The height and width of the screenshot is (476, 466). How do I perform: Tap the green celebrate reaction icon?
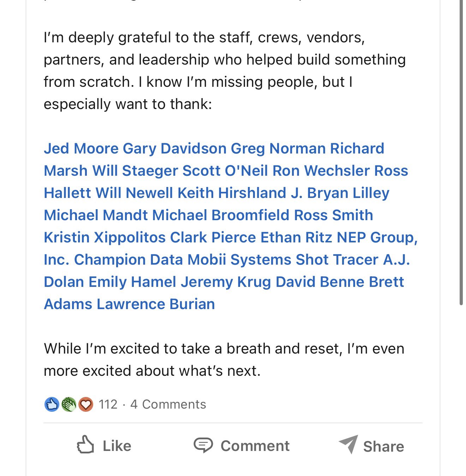click(68, 404)
